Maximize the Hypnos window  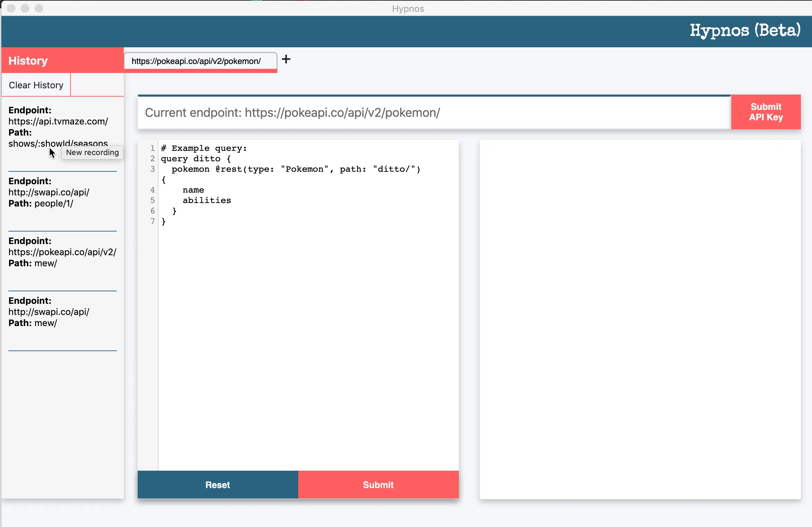coord(39,8)
